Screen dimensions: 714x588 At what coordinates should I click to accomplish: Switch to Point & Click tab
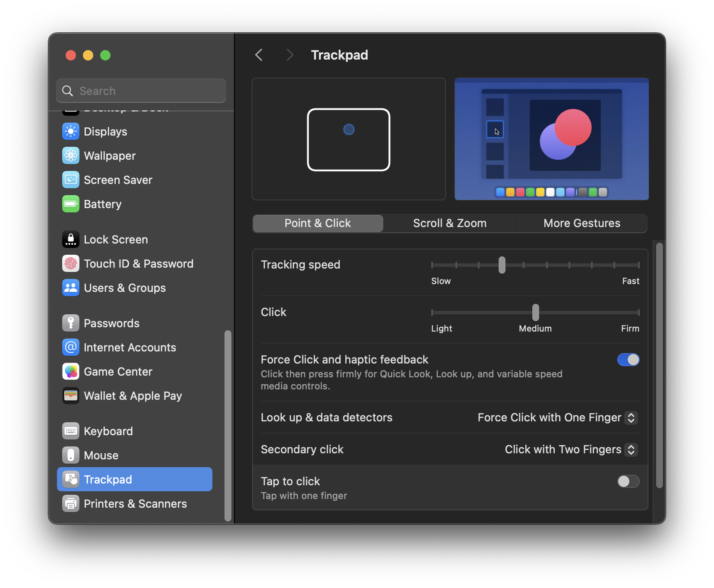tap(318, 224)
